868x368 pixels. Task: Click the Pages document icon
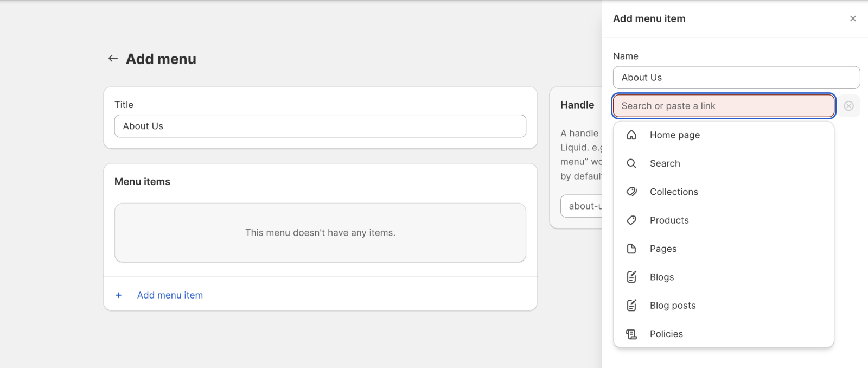pyautogui.click(x=631, y=249)
